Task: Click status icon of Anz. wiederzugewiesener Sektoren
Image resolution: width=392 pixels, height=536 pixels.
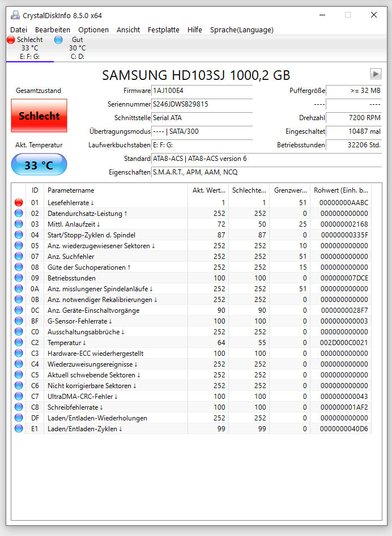Action: click(x=19, y=246)
